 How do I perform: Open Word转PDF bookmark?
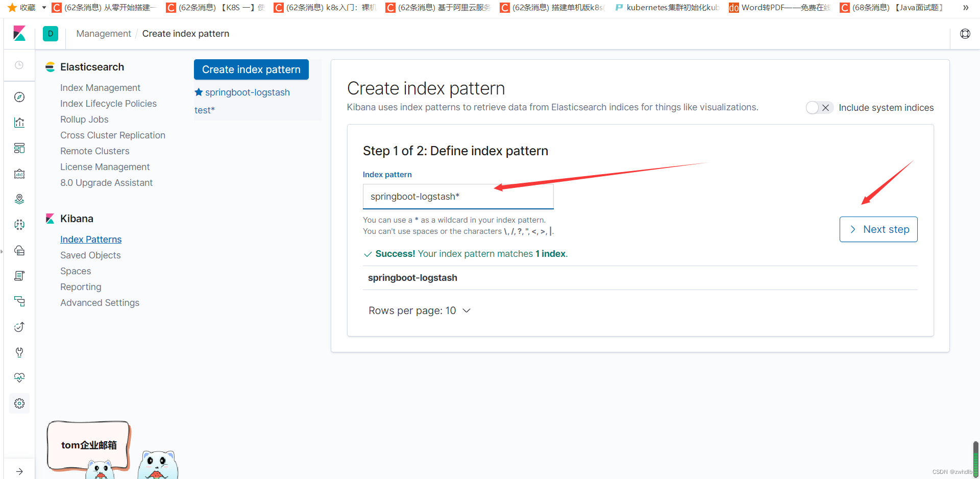[780, 8]
